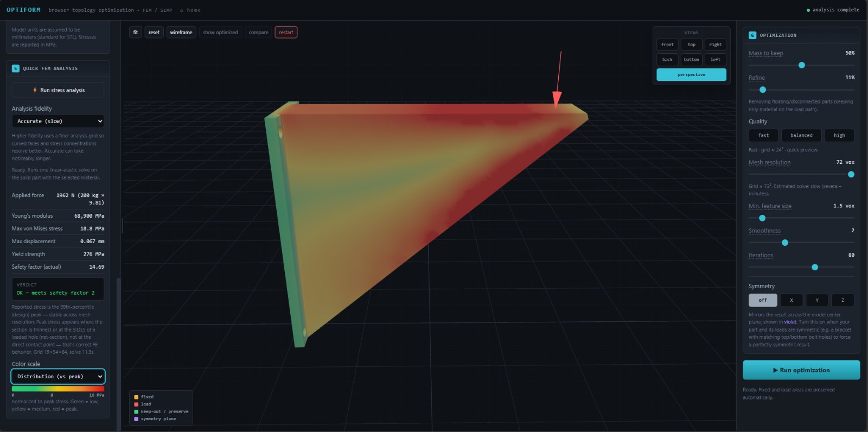Switch to right view
This screenshot has width=868, height=432.
[716, 45]
